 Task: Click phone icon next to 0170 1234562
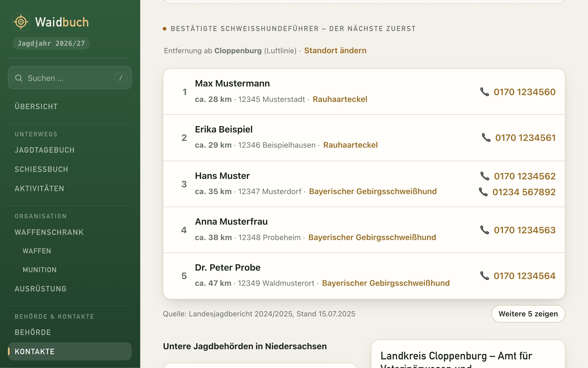[485, 176]
